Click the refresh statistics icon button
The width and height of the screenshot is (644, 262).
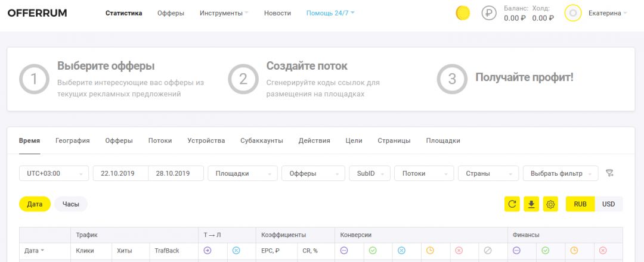[x=512, y=204]
